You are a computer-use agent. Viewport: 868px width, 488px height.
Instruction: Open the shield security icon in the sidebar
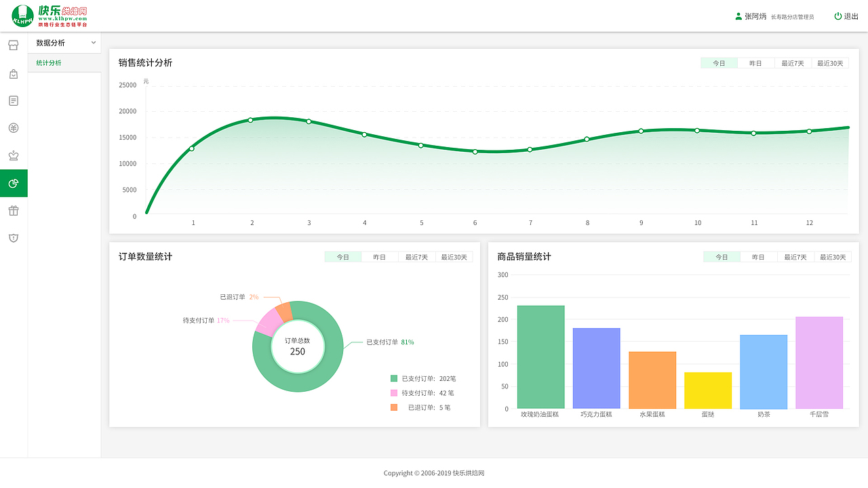tap(14, 238)
